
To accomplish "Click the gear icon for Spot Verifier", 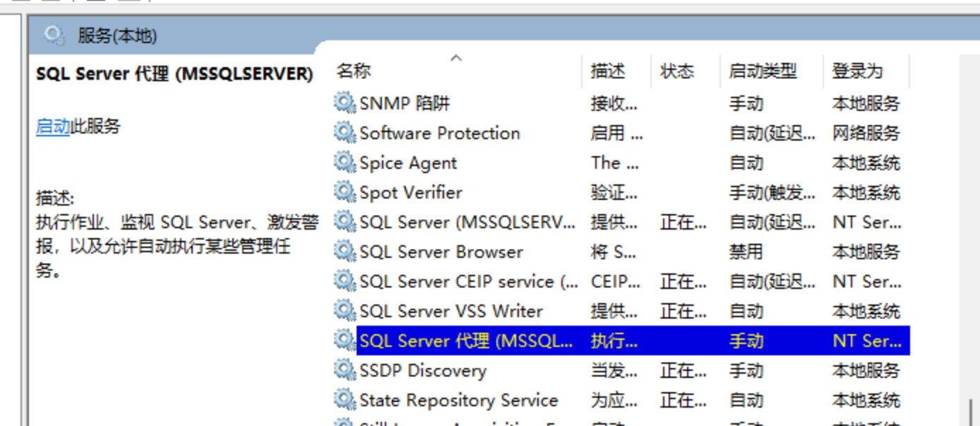I will (344, 192).
